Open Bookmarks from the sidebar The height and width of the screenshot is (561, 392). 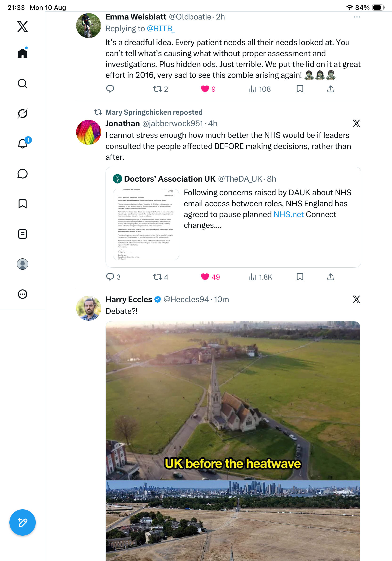point(23,204)
